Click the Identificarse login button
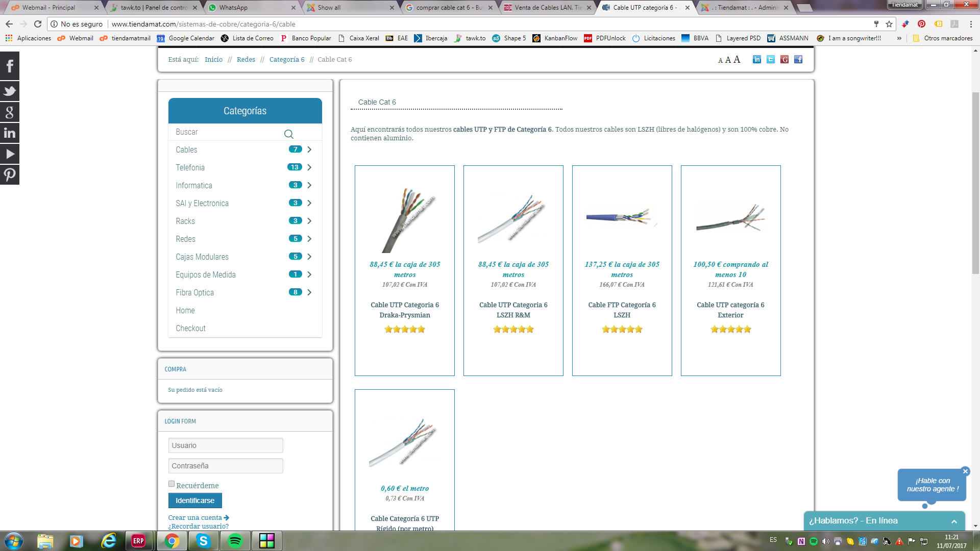 [x=195, y=500]
